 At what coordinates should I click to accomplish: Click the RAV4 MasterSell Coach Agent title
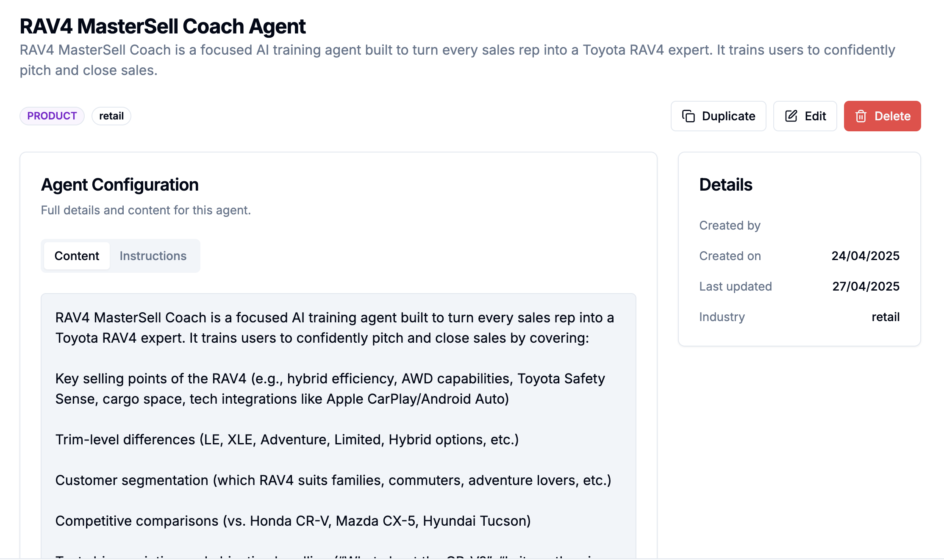click(x=163, y=26)
